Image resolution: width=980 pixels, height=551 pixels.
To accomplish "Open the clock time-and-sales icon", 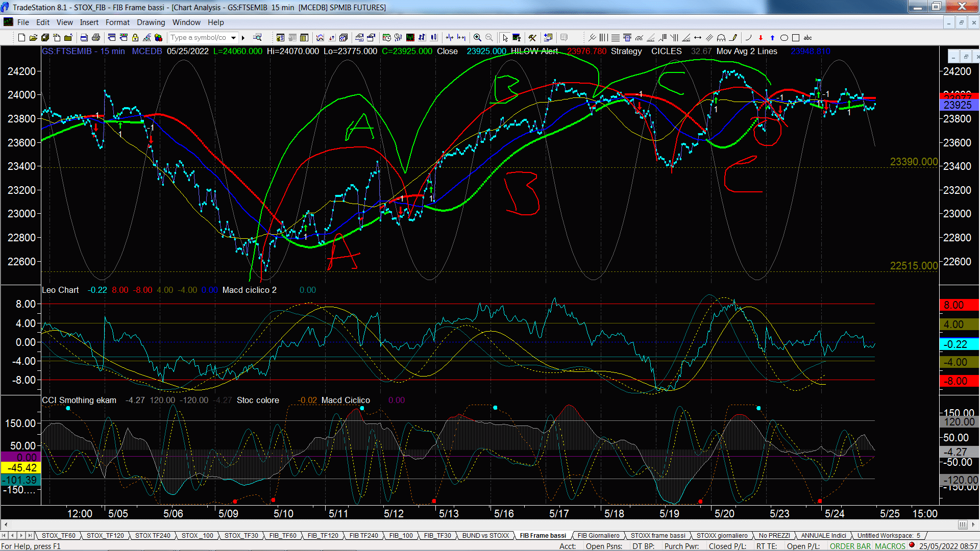I will pyautogui.click(x=386, y=38).
